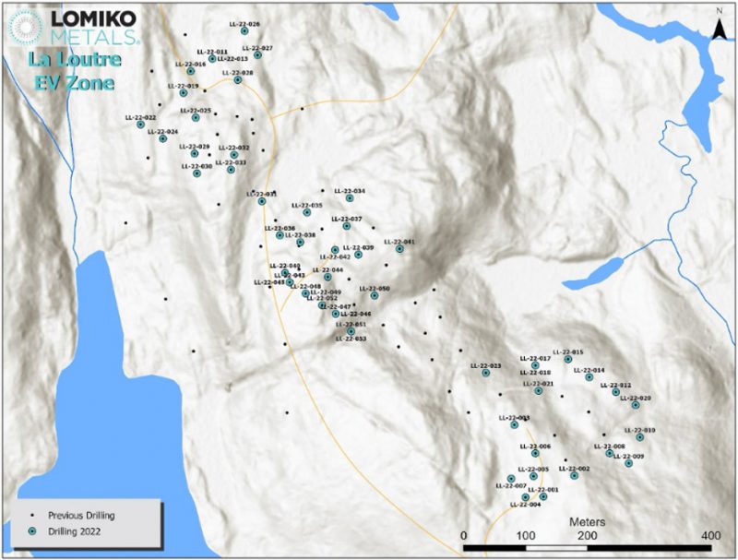
Task: Click the LL-22-010 drill hole marker
Action: coord(640,437)
